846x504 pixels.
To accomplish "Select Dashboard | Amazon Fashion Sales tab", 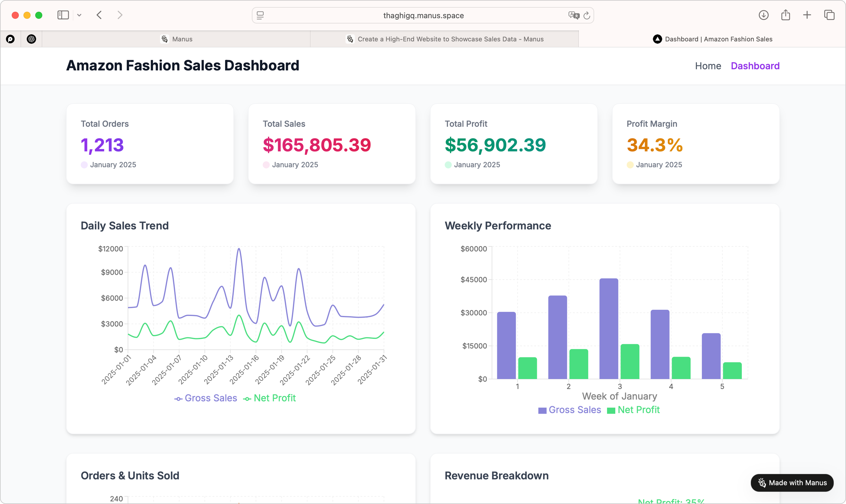I will 712,39.
